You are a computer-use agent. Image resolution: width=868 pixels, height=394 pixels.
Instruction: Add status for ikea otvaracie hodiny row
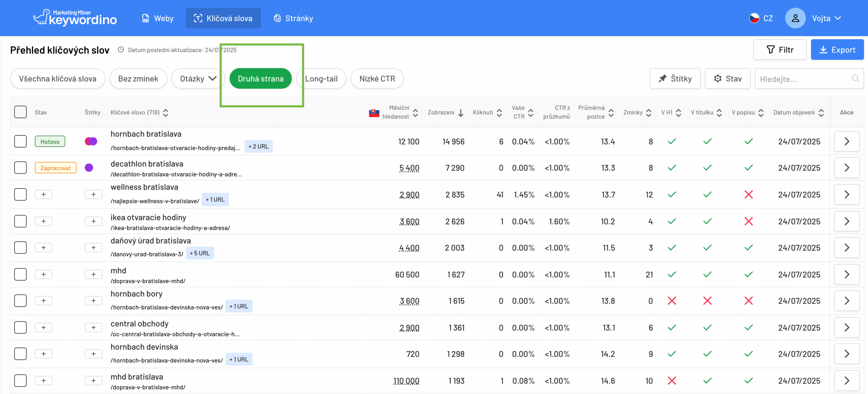point(43,221)
